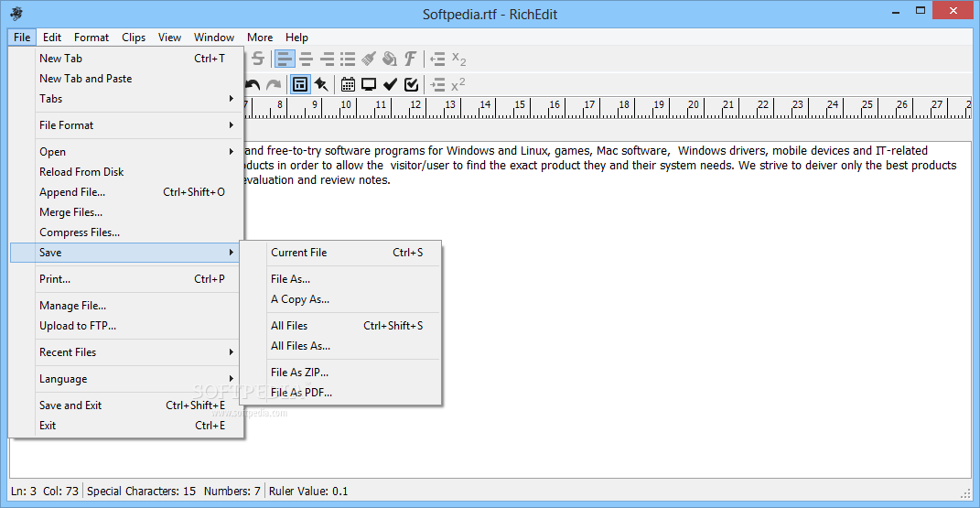The image size is (980, 508).
Task: Click the undo arrow icon
Action: click(253, 84)
